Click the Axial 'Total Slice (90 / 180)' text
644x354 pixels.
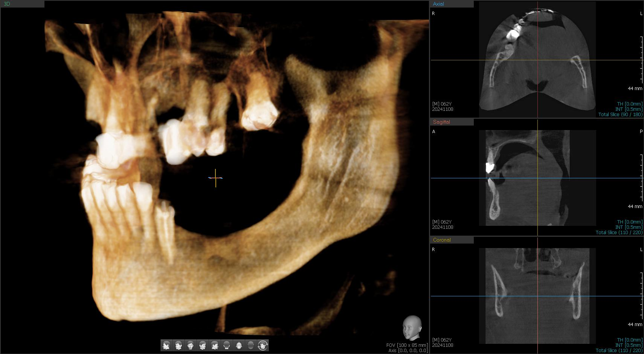pos(620,115)
